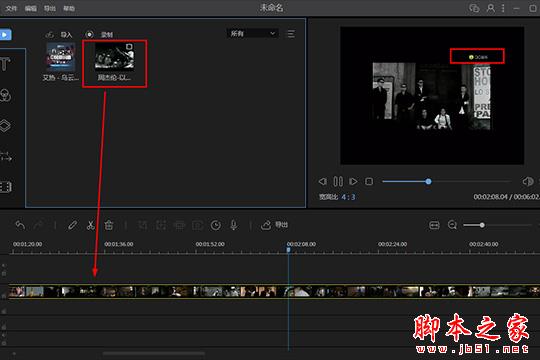540x360 pixels.
Task: Open the user account icon
Action: (490, 8)
